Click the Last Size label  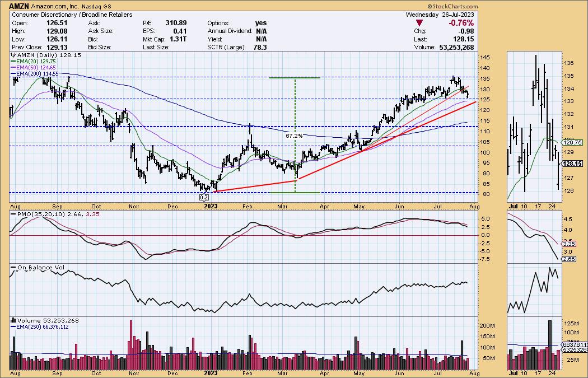[x=156, y=47]
